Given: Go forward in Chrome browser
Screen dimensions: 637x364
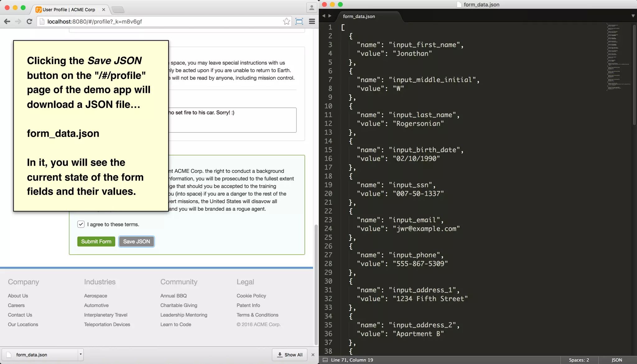Looking at the screenshot, I should click(18, 21).
